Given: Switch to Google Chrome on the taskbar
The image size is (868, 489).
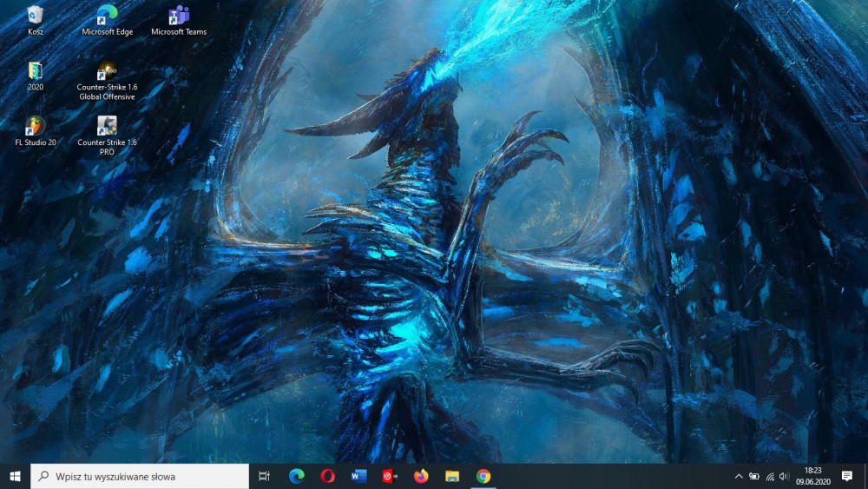Looking at the screenshot, I should pyautogui.click(x=483, y=476).
